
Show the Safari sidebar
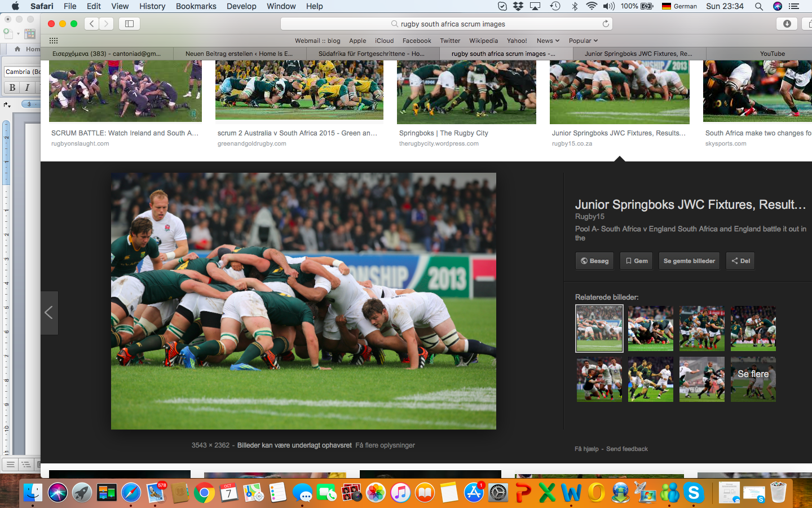click(129, 24)
